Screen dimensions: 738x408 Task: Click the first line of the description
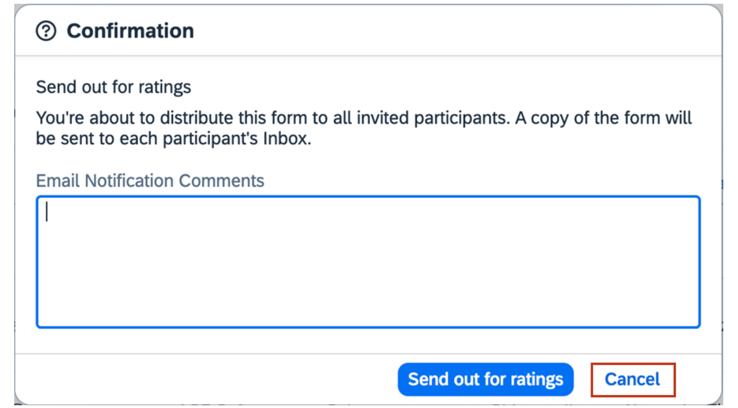364,118
